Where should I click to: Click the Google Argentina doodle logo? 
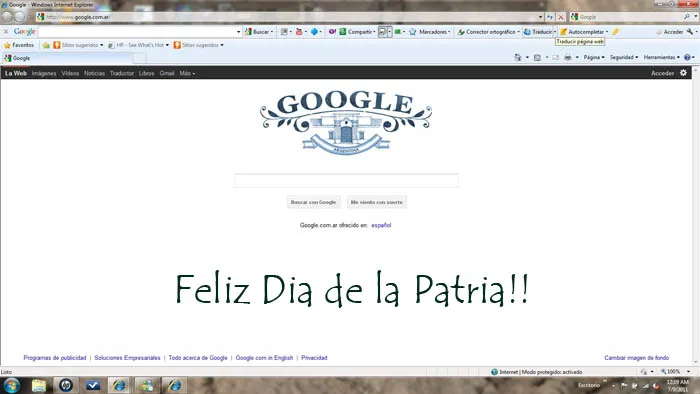tap(346, 123)
